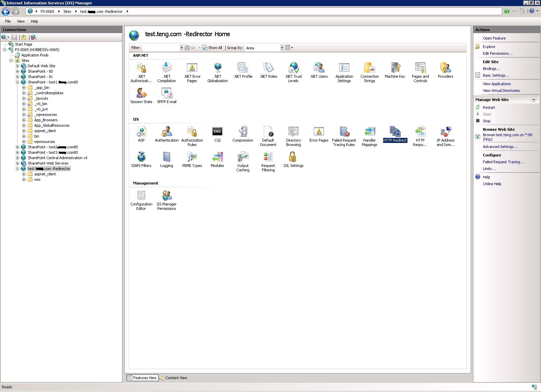Switch to the Content View tab
Screen dimensions: 541x392
173,378
